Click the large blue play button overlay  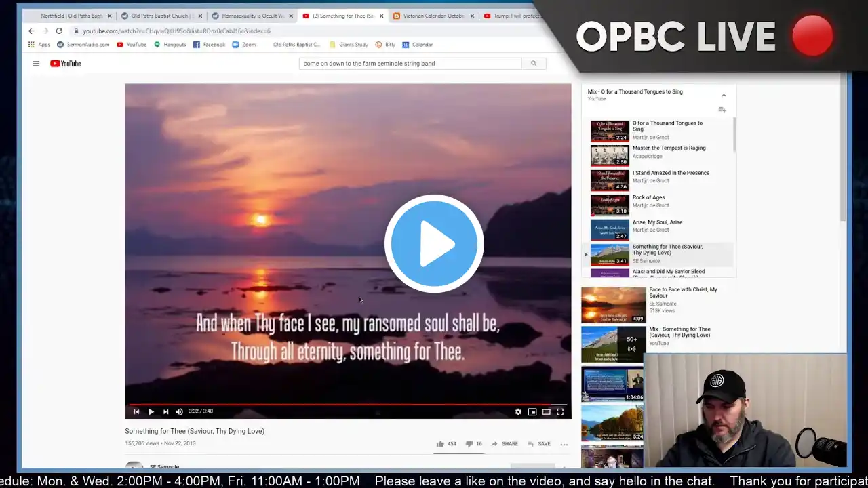click(x=434, y=243)
